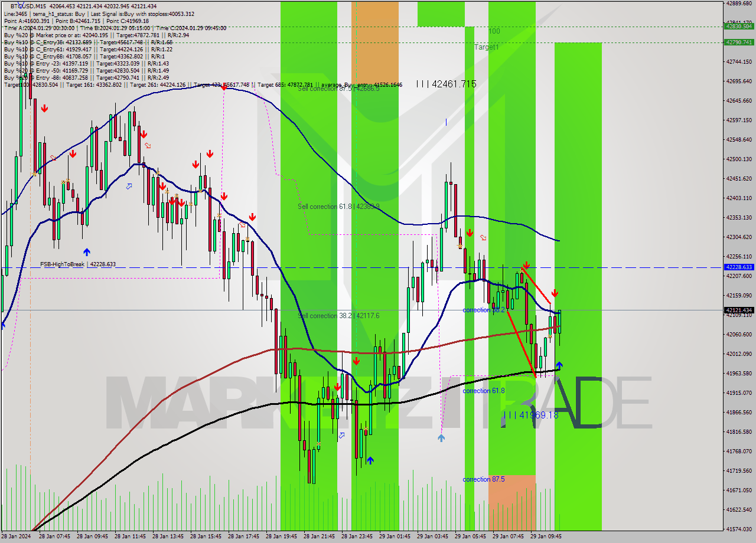Screen dimensions: 756x543
Task: Click the 28 Jan 23:45 time label
Action: pyautogui.click(x=357, y=537)
